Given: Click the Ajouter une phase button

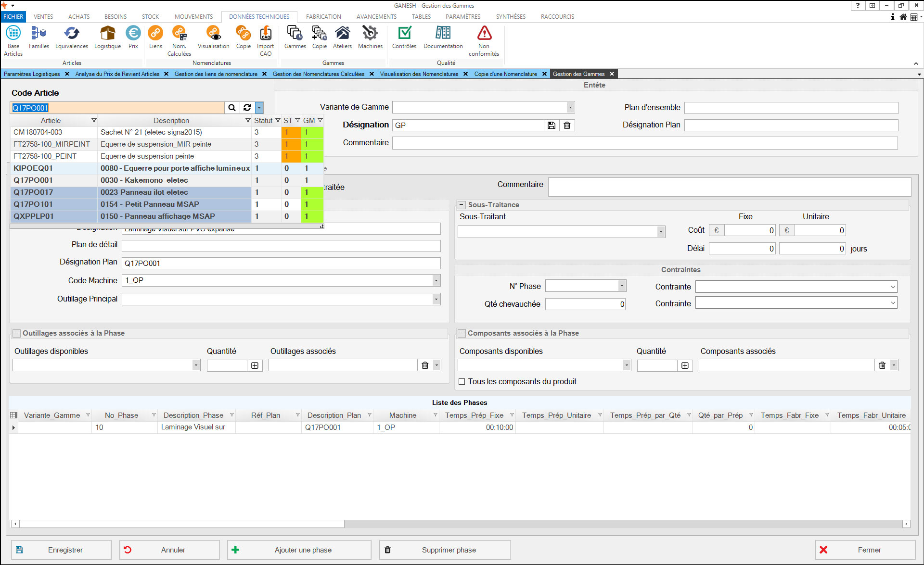Looking at the screenshot, I should tap(299, 550).
